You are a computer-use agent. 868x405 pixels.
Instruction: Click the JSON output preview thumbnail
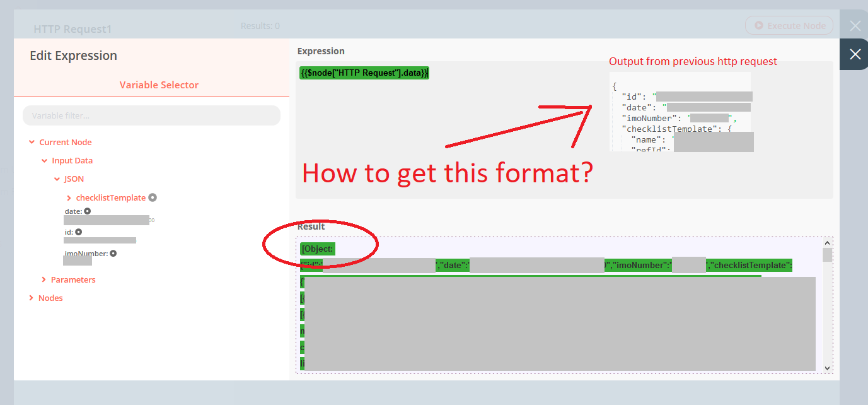681,112
